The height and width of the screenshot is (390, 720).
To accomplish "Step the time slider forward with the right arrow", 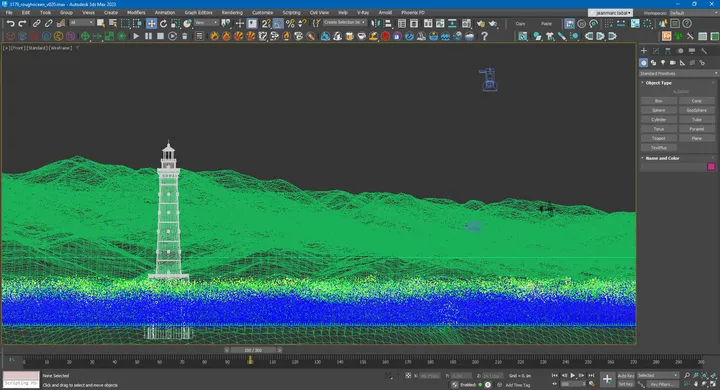I will point(280,350).
